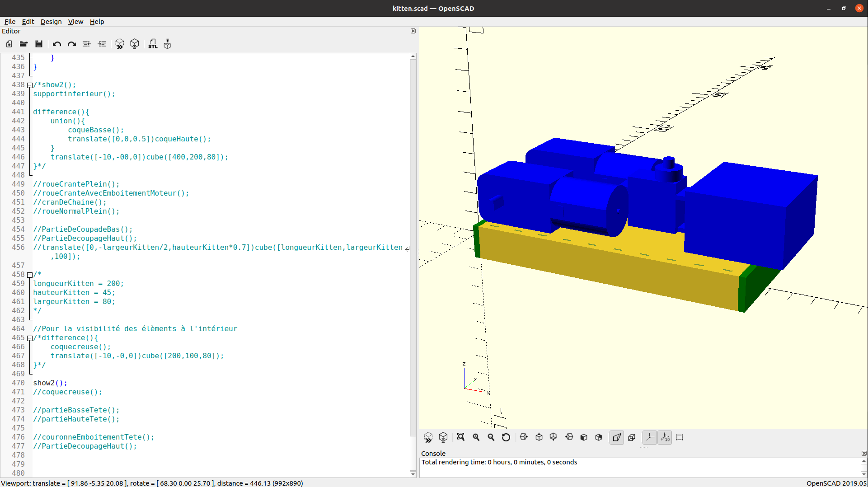The height and width of the screenshot is (487, 868).
Task: Click the //partieBasseTete(); comment line
Action: click(x=76, y=410)
